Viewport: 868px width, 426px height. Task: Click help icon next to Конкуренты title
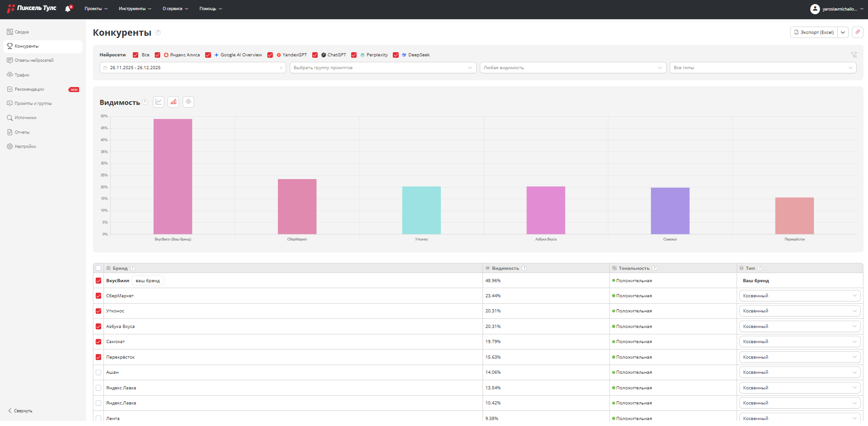pos(158,33)
